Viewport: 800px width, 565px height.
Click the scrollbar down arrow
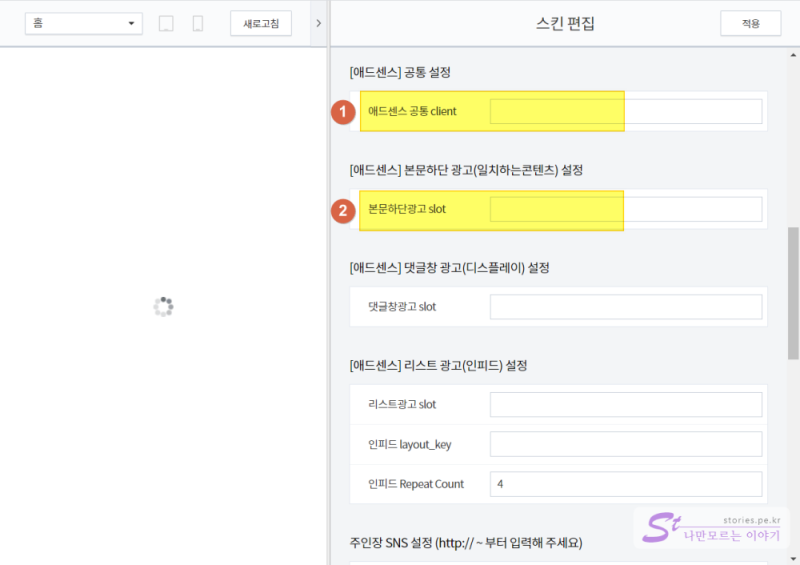pyautogui.click(x=793, y=559)
